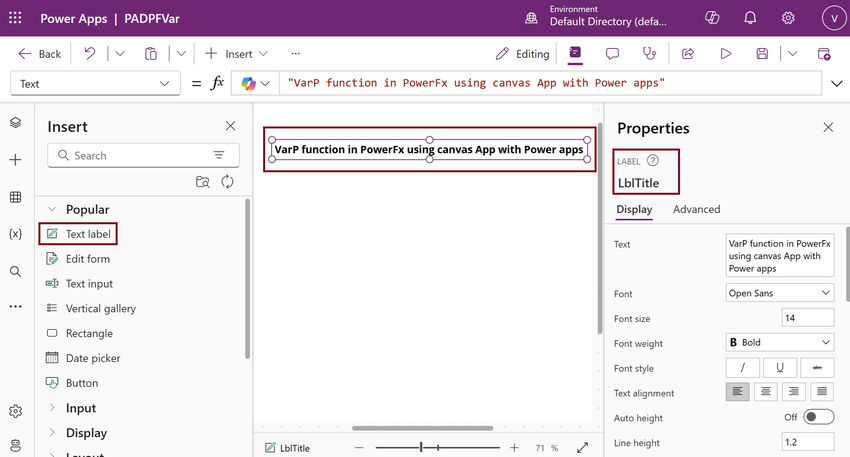Switch to the Advanced tab
The height and width of the screenshot is (457, 850).
(696, 209)
